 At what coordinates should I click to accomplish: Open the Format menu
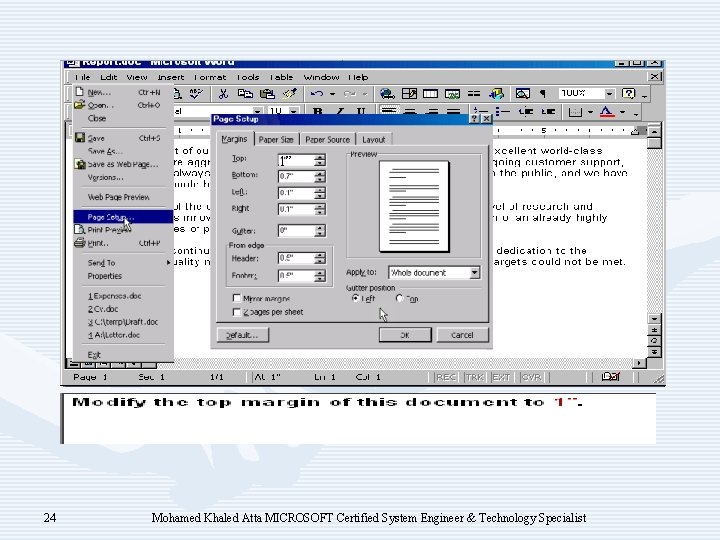210,77
